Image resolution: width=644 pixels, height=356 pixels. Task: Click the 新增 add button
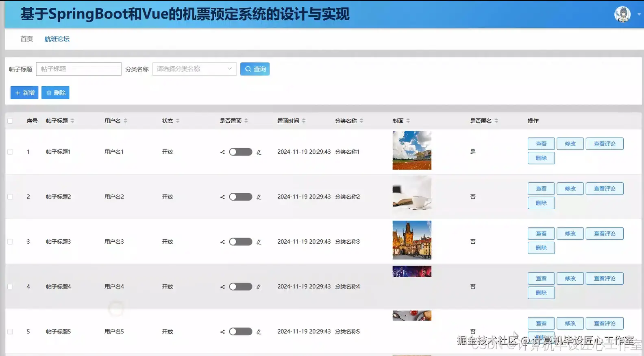24,93
